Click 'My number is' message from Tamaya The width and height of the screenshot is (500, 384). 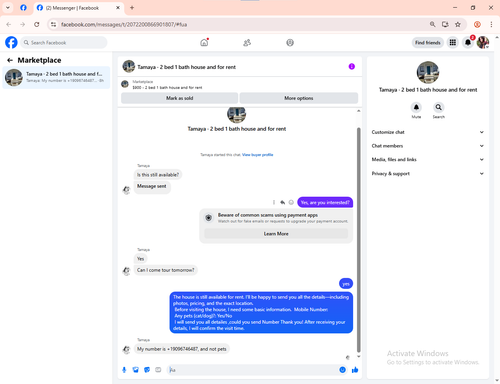point(182,349)
